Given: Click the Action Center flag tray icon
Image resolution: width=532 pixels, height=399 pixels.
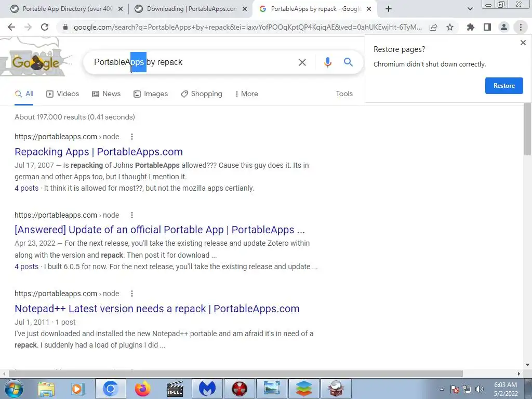Looking at the screenshot, I should tap(455, 389).
